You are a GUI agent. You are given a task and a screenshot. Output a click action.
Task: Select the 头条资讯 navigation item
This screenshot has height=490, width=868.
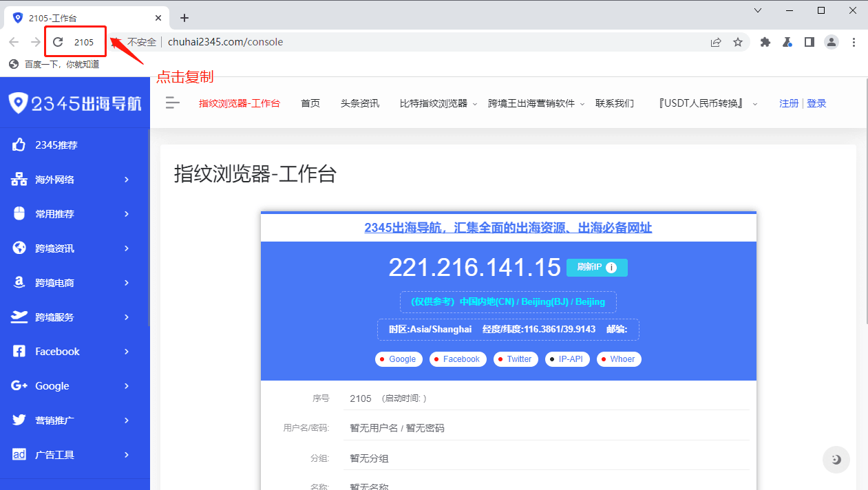[359, 103]
